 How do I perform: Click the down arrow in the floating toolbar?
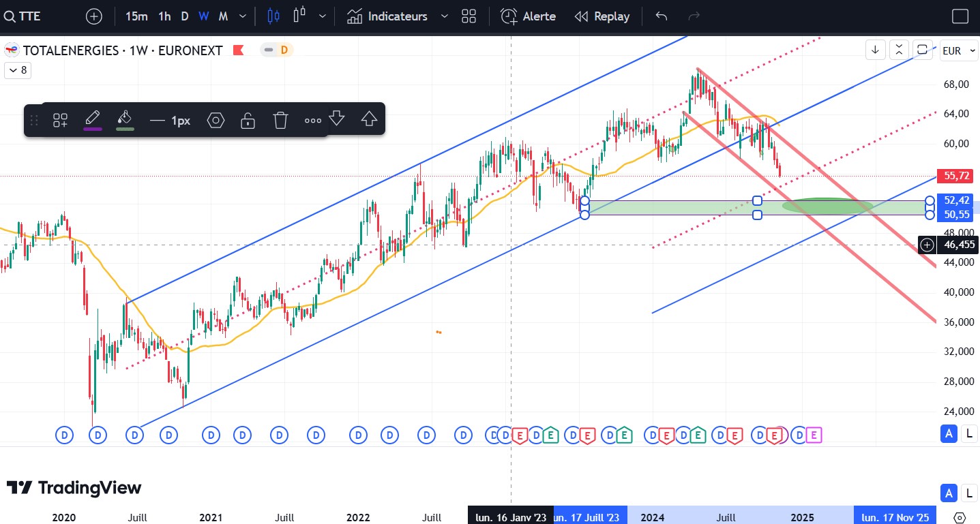[x=337, y=119]
